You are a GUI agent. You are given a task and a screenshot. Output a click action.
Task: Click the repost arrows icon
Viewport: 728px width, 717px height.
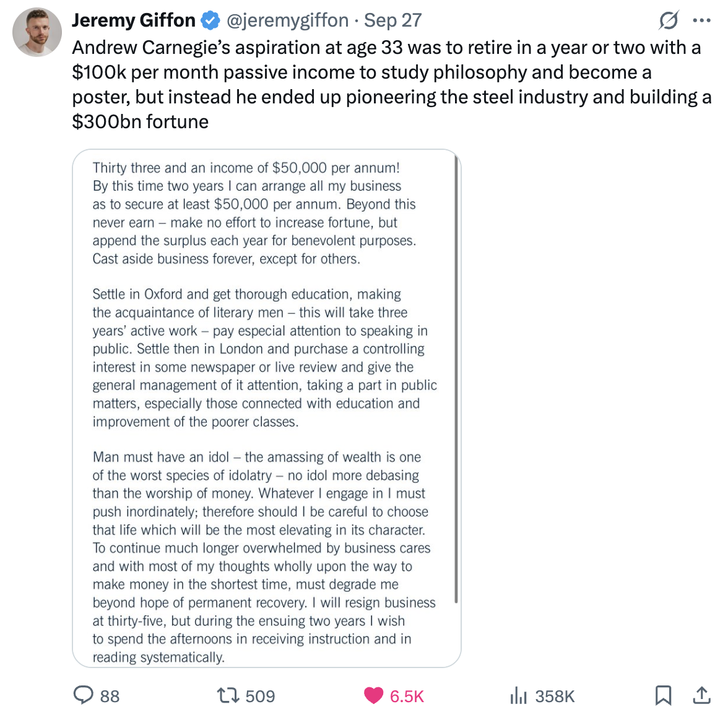(228, 695)
